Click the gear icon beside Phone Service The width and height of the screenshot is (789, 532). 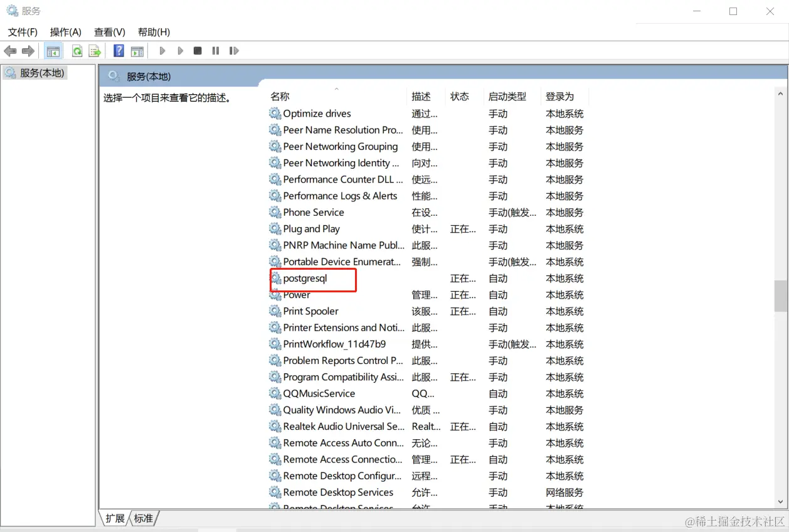tap(275, 212)
